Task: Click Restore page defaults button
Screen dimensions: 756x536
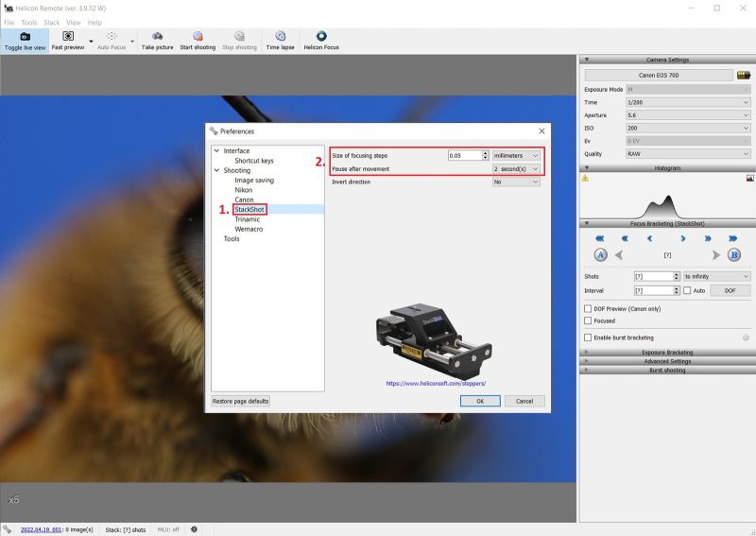Action: tap(241, 401)
